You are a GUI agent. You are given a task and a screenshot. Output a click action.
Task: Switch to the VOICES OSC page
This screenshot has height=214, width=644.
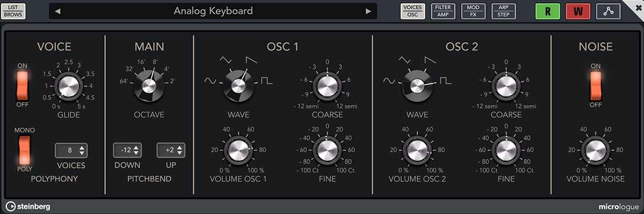[413, 11]
